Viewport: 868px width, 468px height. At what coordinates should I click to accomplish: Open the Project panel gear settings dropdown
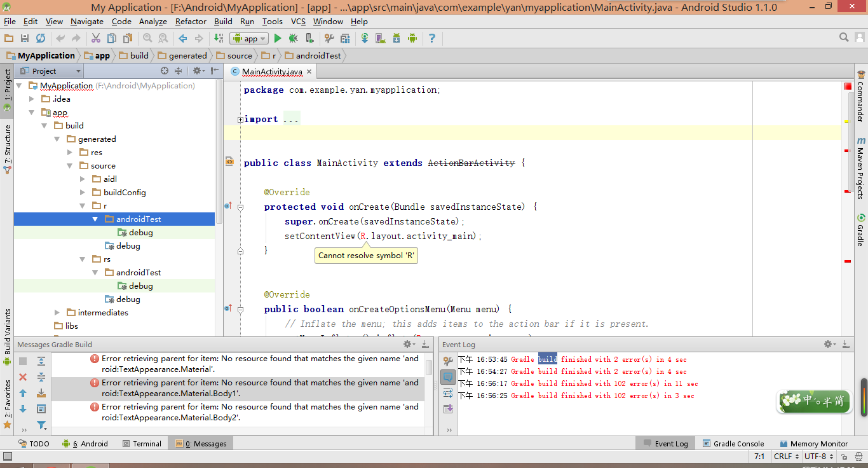pyautogui.click(x=198, y=71)
